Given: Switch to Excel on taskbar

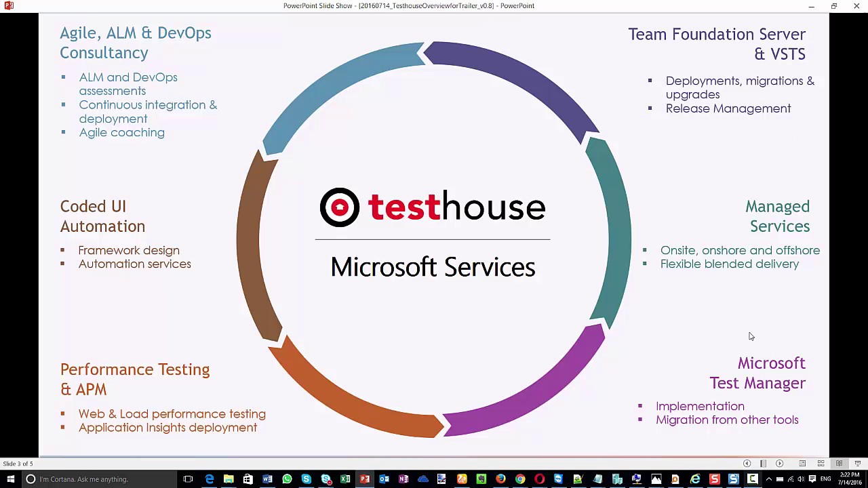Looking at the screenshot, I should [345, 479].
